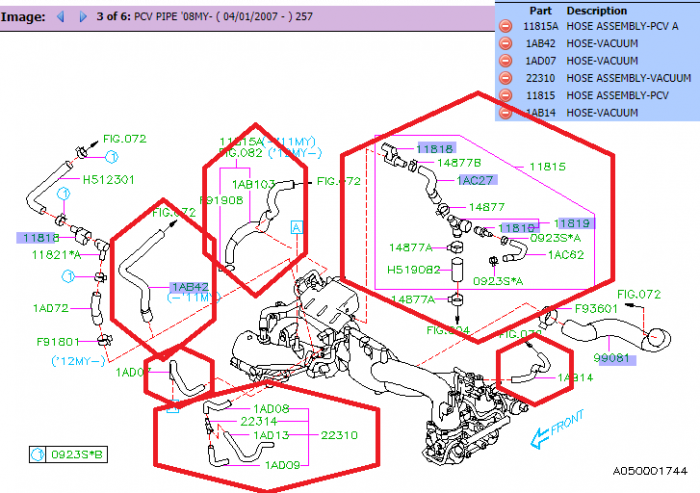The height and width of the screenshot is (493, 700).
Task: Click the 99081 part number label
Action: (612, 356)
